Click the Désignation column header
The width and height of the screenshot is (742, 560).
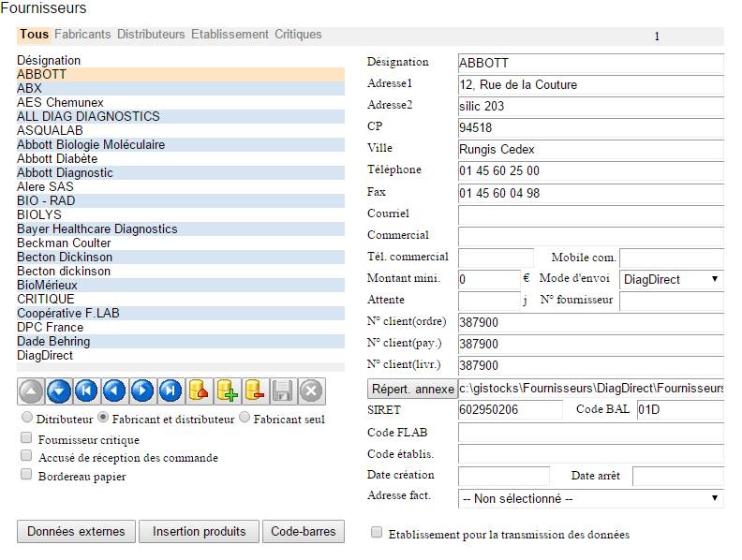[49, 61]
